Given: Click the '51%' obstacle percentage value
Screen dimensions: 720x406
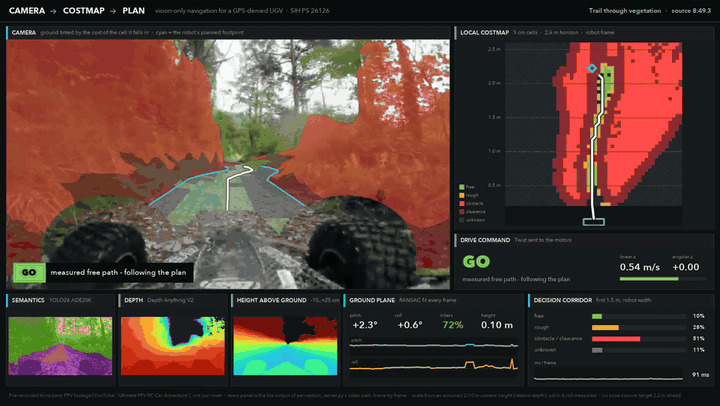Looking at the screenshot, I should click(698, 338).
